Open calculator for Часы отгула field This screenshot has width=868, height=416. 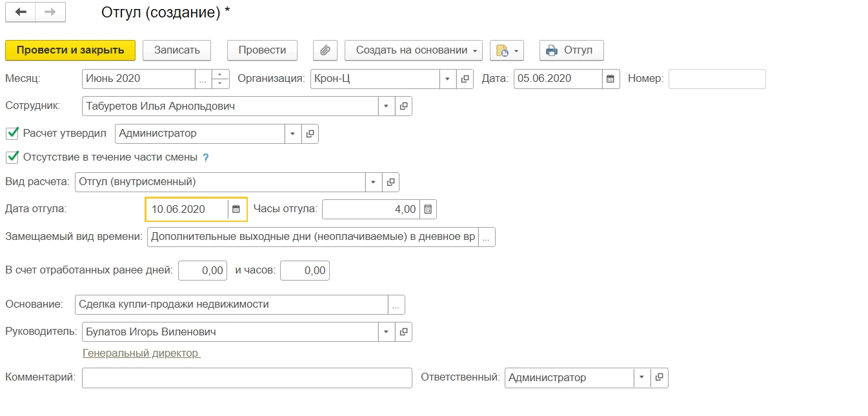click(428, 209)
